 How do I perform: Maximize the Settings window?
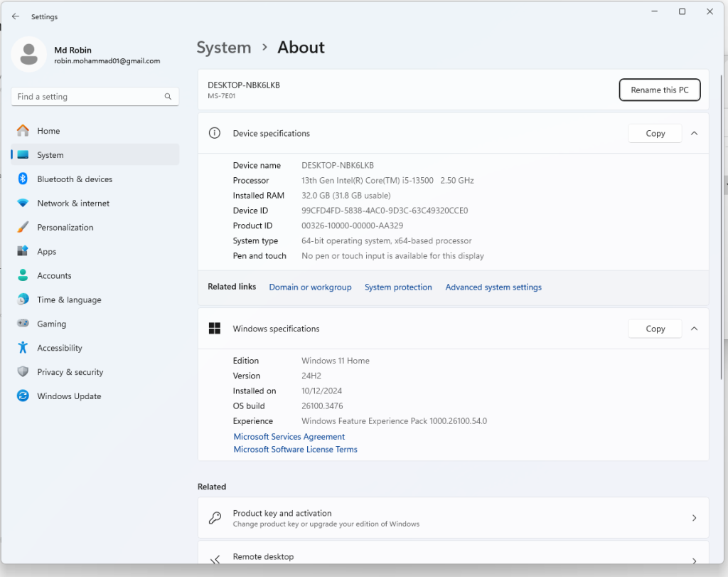(682, 11)
